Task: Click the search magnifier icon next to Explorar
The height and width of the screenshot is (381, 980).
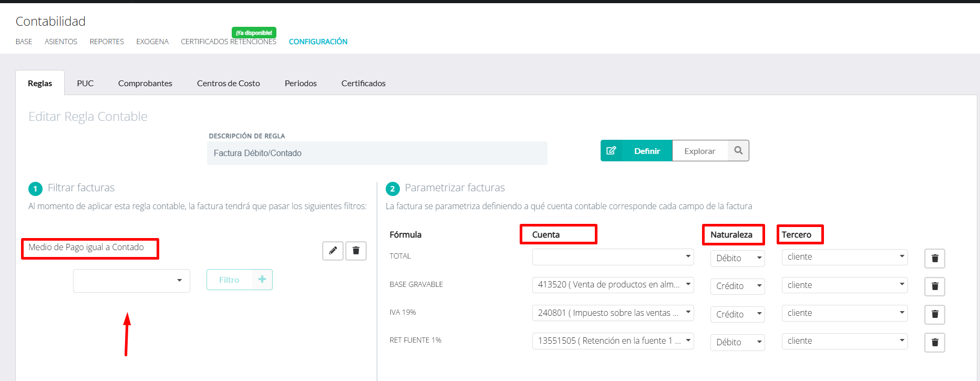Action: tap(738, 151)
